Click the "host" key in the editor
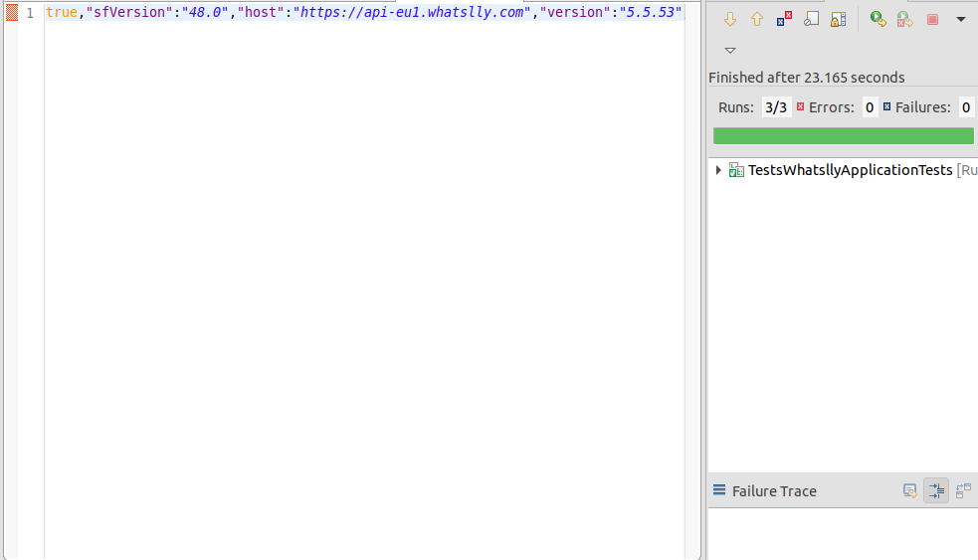Image resolution: width=978 pixels, height=560 pixels. pos(261,12)
